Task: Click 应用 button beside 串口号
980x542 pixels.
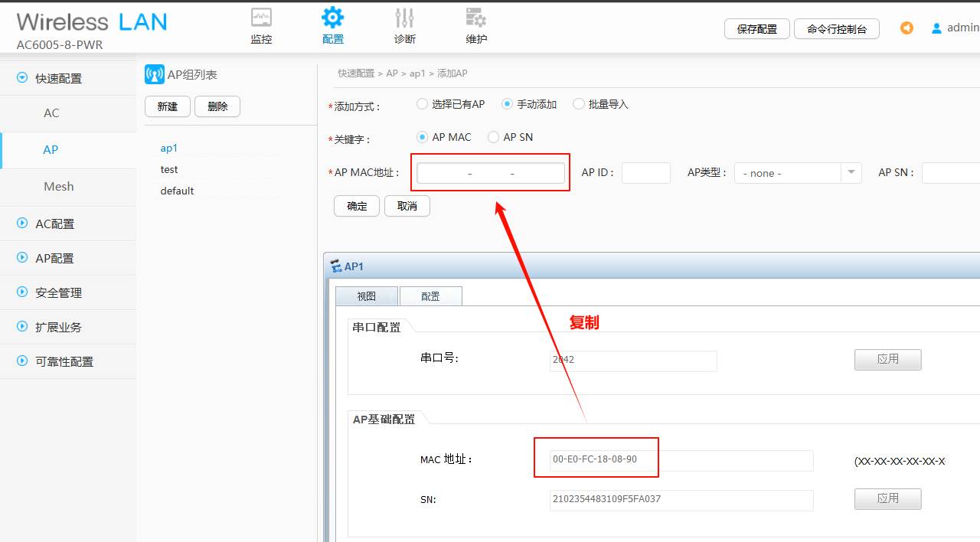Action: pyautogui.click(x=888, y=359)
